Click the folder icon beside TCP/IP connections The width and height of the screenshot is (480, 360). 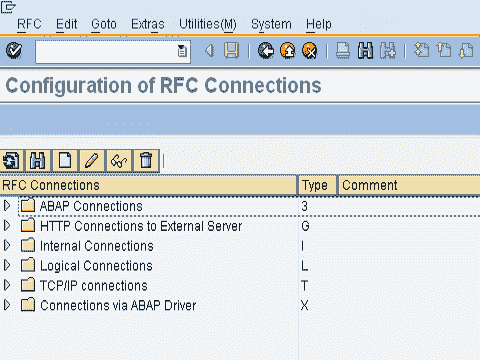28,285
